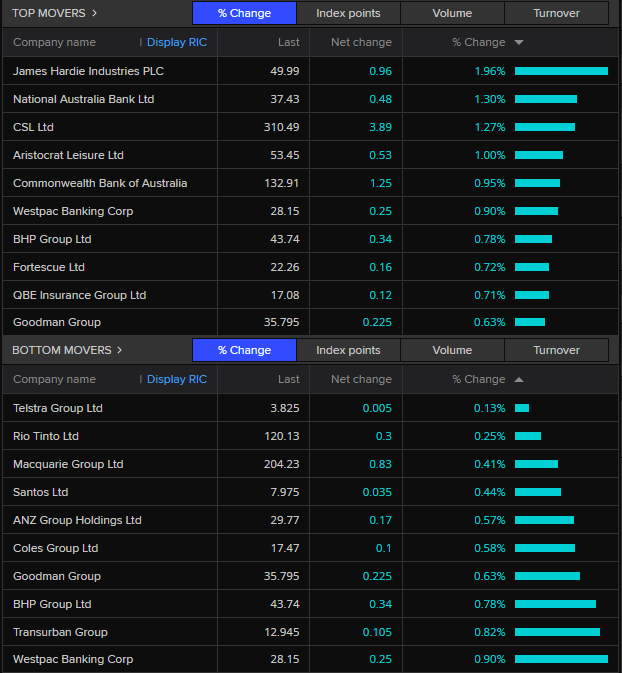Screen dimensions: 622x673
Task: Open QBE Insurance Group Ltd row
Action: point(310,295)
